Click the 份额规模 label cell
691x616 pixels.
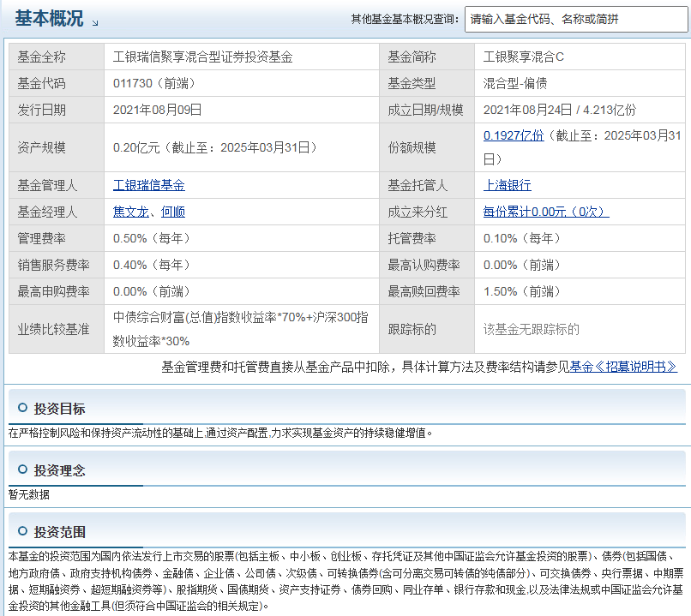pos(427,147)
